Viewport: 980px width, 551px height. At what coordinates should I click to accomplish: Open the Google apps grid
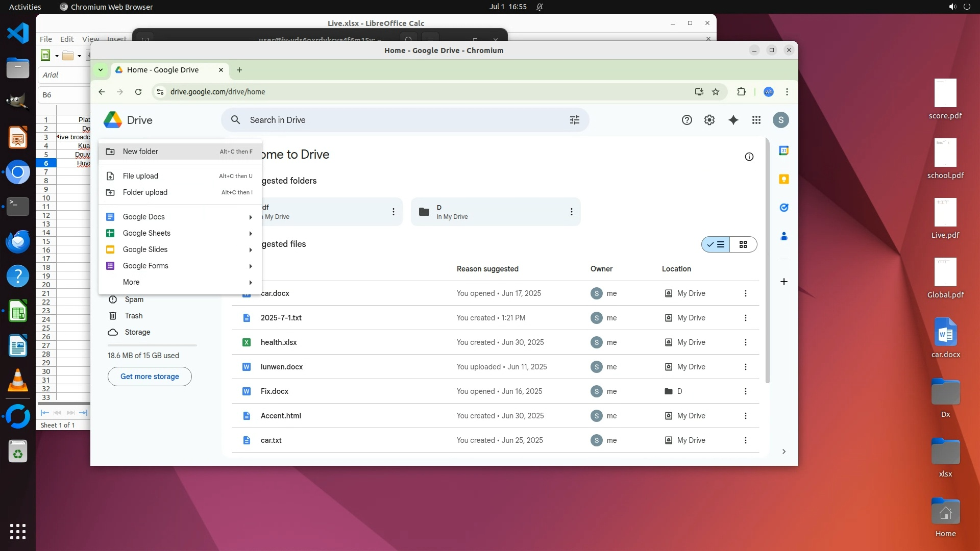tap(756, 120)
